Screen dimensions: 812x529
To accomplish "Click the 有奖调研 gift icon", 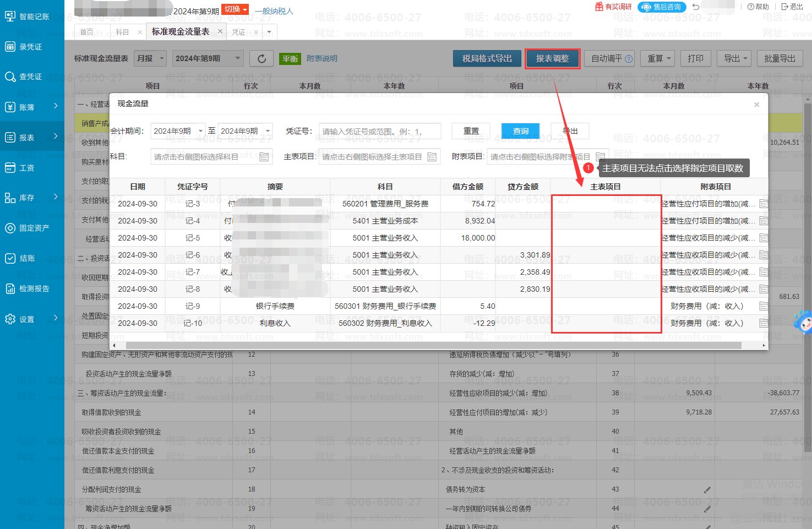I will pyautogui.click(x=600, y=7).
